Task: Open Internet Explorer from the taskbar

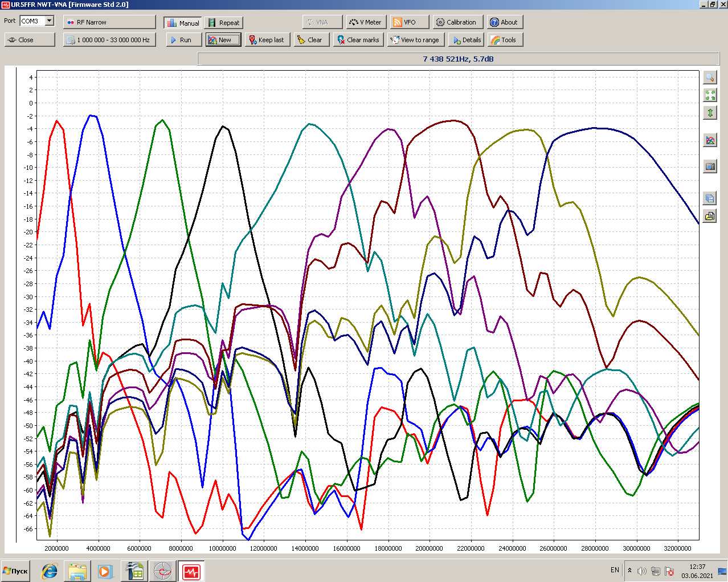Action: click(50, 571)
